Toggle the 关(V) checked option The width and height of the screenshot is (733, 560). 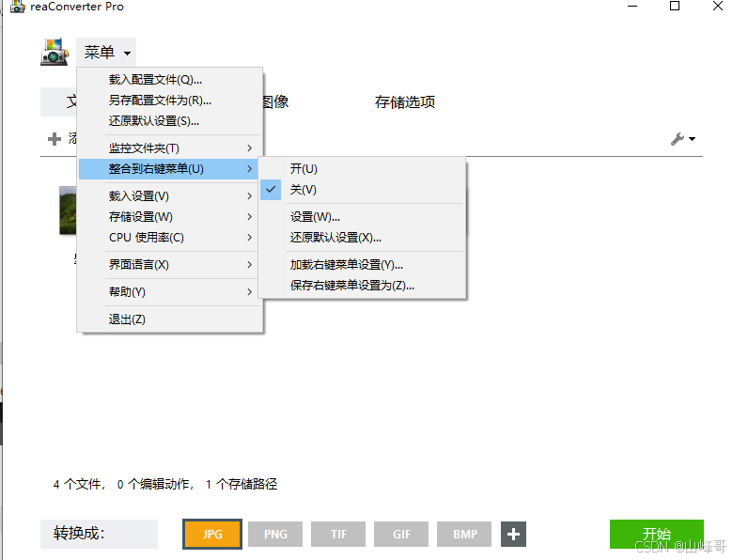[362, 190]
